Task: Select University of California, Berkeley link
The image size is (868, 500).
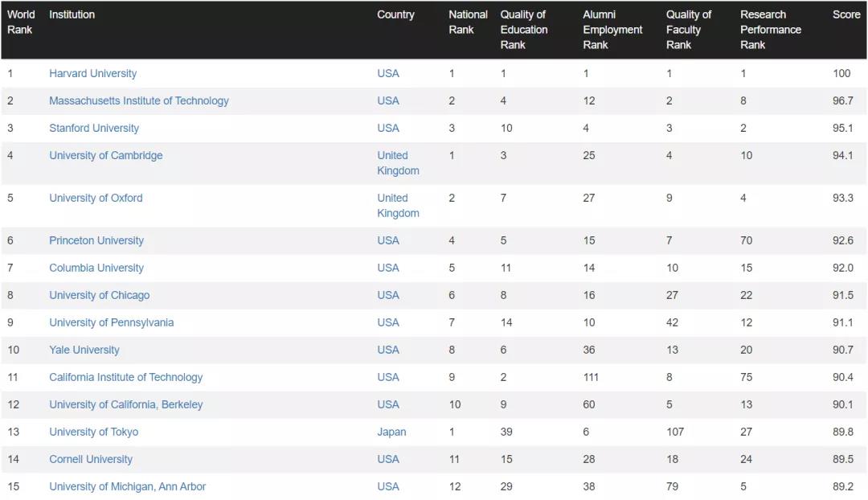Action: click(125, 404)
